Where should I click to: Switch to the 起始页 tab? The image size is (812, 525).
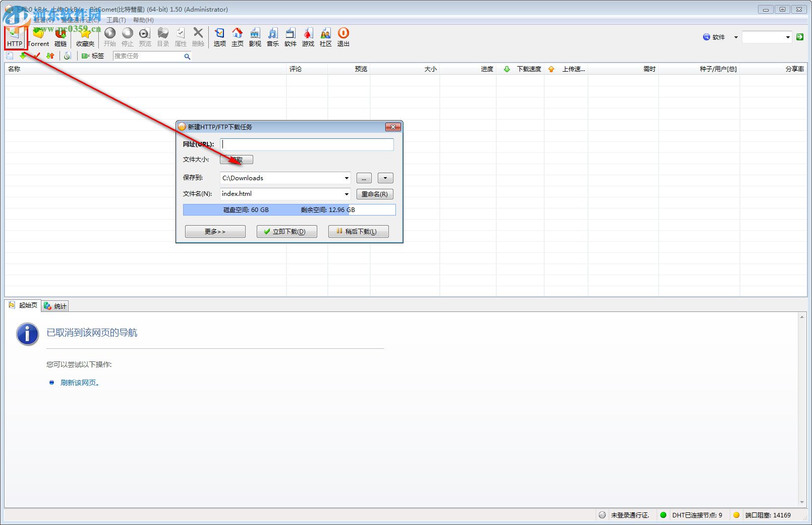tap(23, 305)
